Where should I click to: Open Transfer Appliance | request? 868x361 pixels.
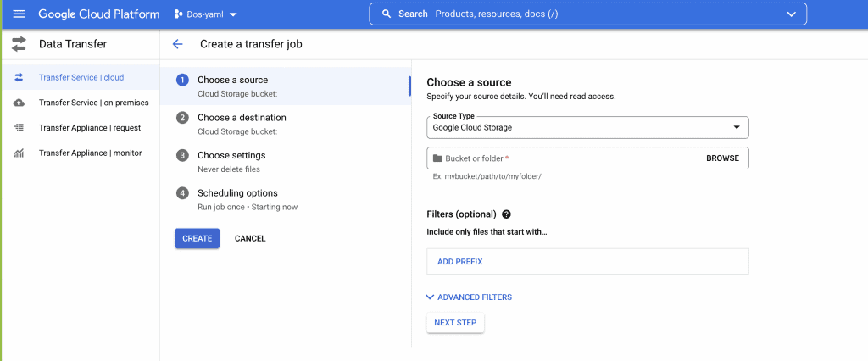(x=80, y=128)
